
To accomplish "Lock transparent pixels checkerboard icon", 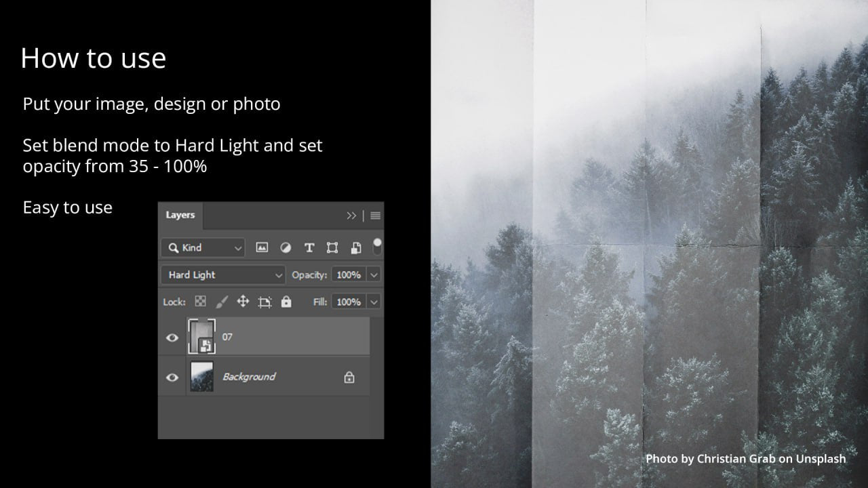I will pyautogui.click(x=201, y=302).
